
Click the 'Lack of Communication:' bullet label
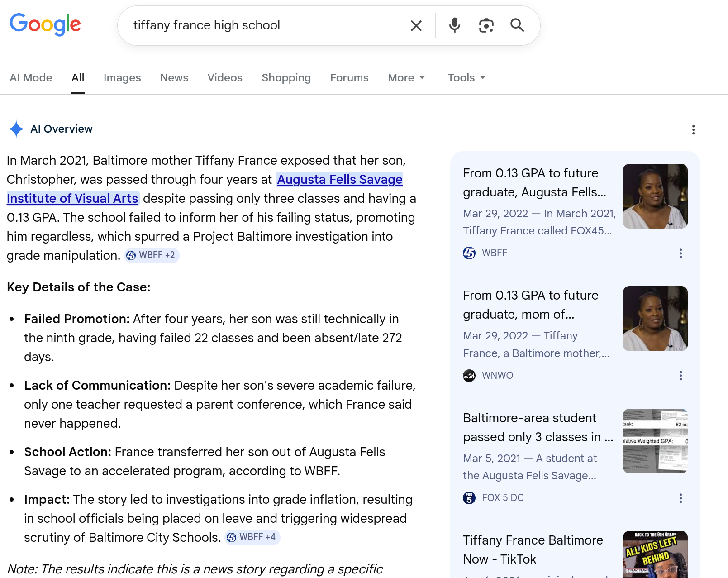tap(97, 386)
